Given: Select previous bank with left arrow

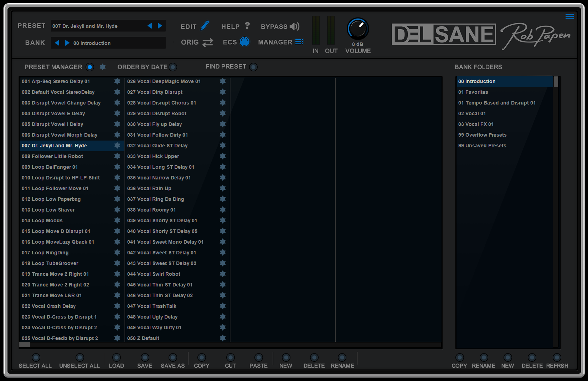Looking at the screenshot, I should [x=57, y=43].
